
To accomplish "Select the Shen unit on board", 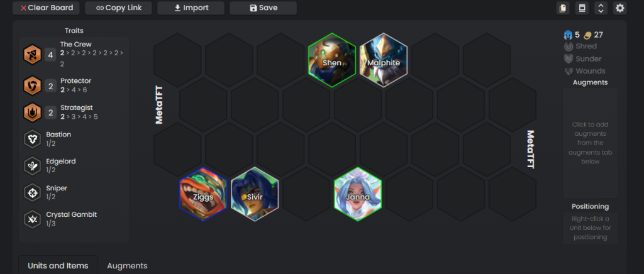I will (x=332, y=60).
